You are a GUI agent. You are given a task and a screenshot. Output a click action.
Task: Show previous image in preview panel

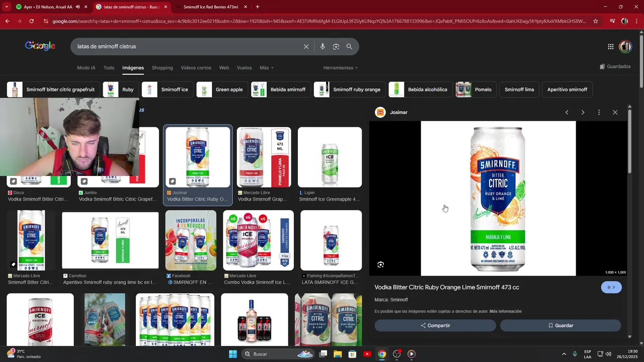pyautogui.click(x=567, y=112)
